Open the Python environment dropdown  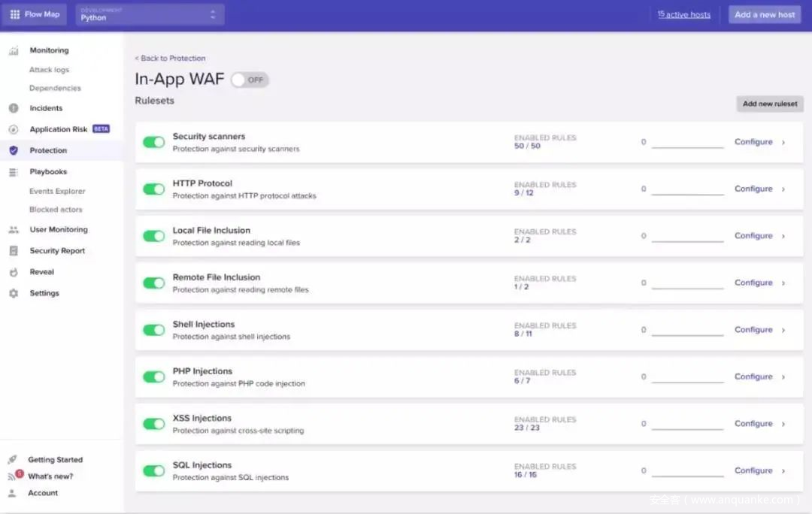click(x=150, y=14)
